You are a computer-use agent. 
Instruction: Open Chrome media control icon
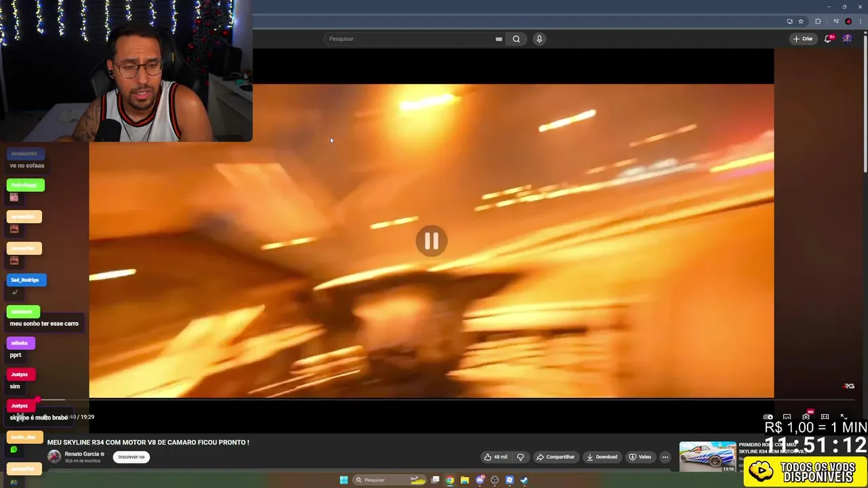click(836, 21)
